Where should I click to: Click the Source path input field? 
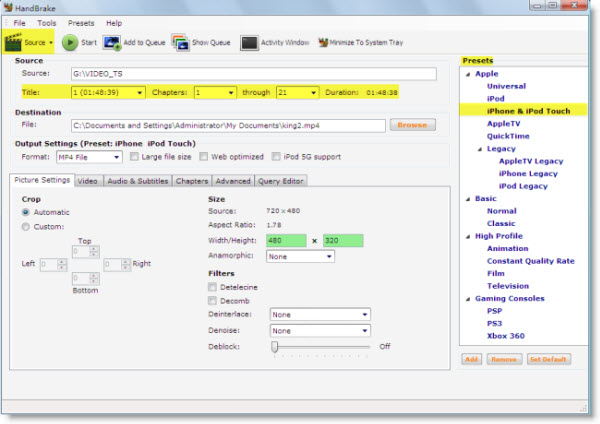254,74
